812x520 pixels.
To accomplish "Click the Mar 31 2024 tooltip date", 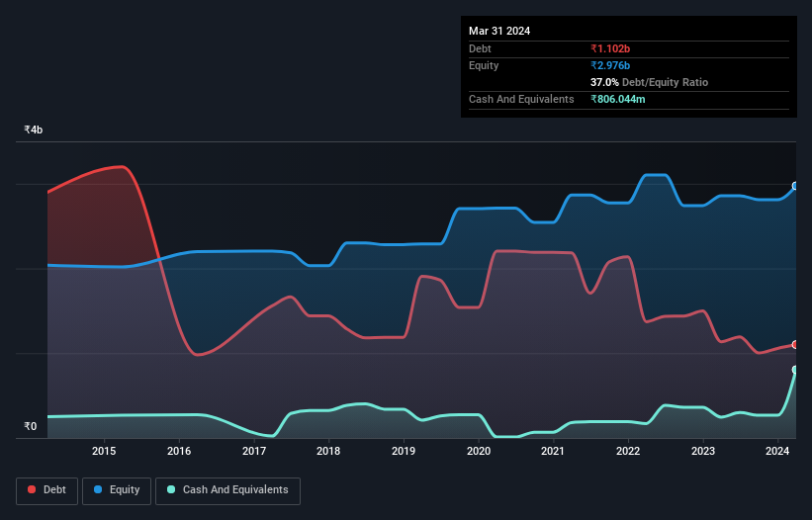I will [499, 31].
